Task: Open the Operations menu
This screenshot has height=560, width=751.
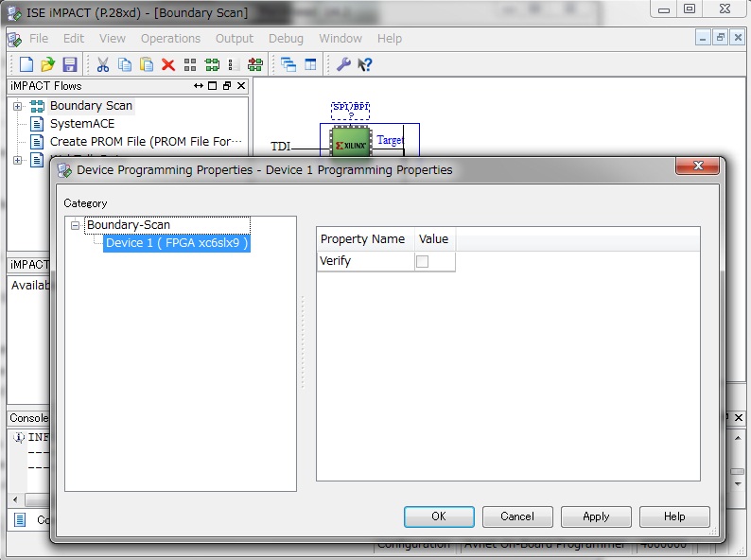Action: click(x=170, y=39)
